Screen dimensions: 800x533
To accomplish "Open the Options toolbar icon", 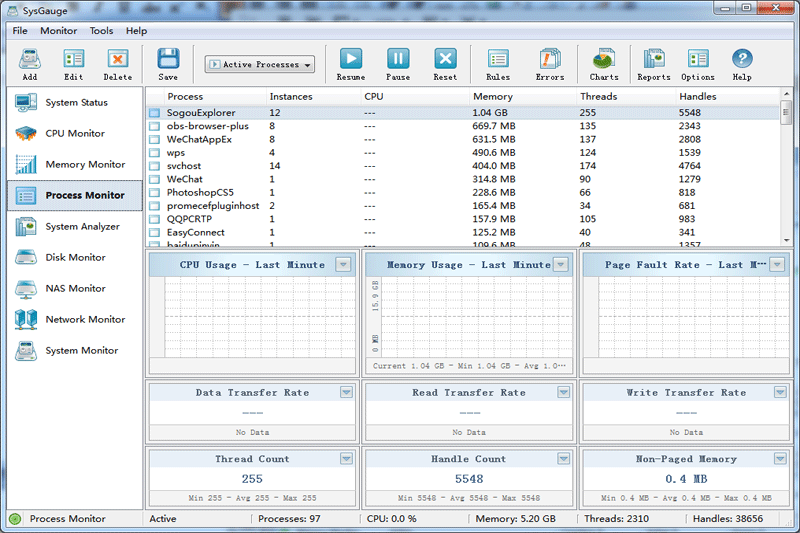I will 698,60.
